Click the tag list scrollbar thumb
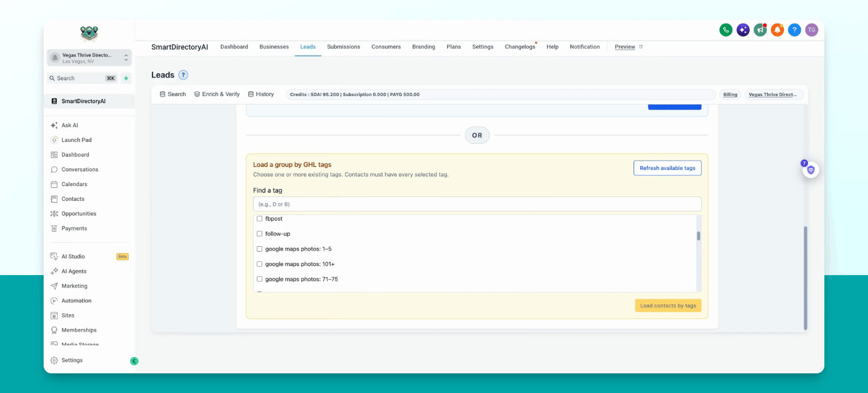Screen dimensions: 868x393 [x=698, y=236]
